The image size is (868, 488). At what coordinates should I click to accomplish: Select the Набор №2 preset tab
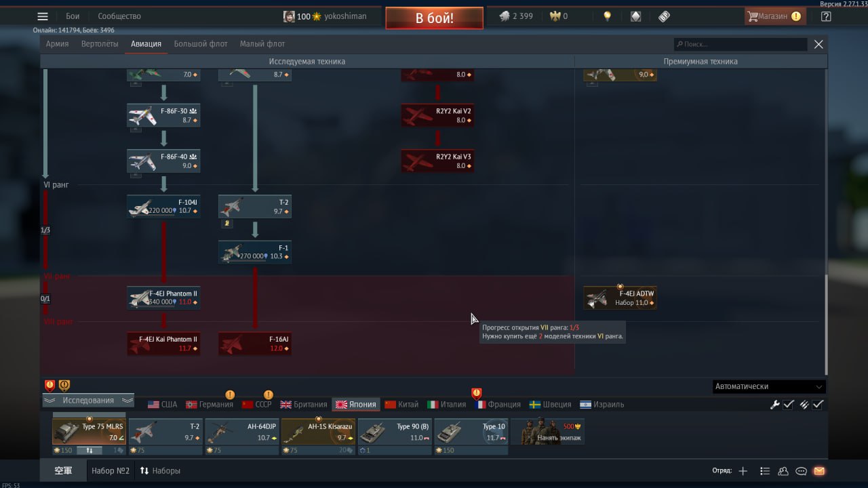[x=111, y=470]
